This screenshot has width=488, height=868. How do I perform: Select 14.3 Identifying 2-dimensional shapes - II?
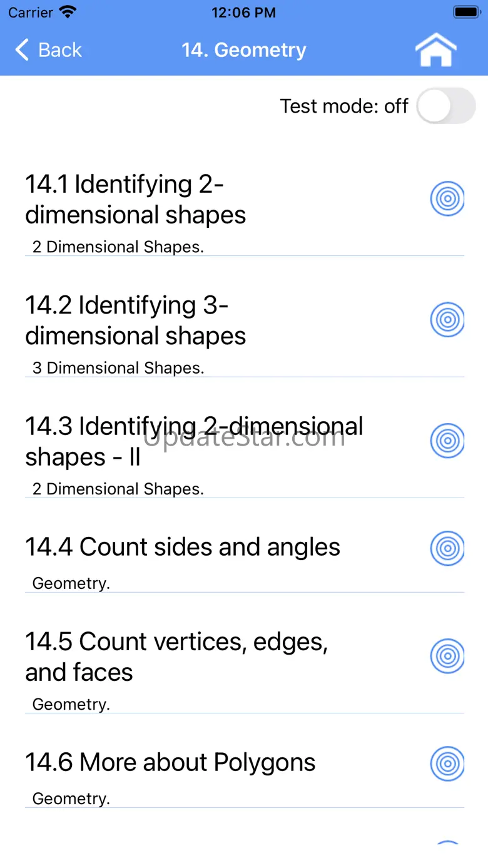point(194,441)
